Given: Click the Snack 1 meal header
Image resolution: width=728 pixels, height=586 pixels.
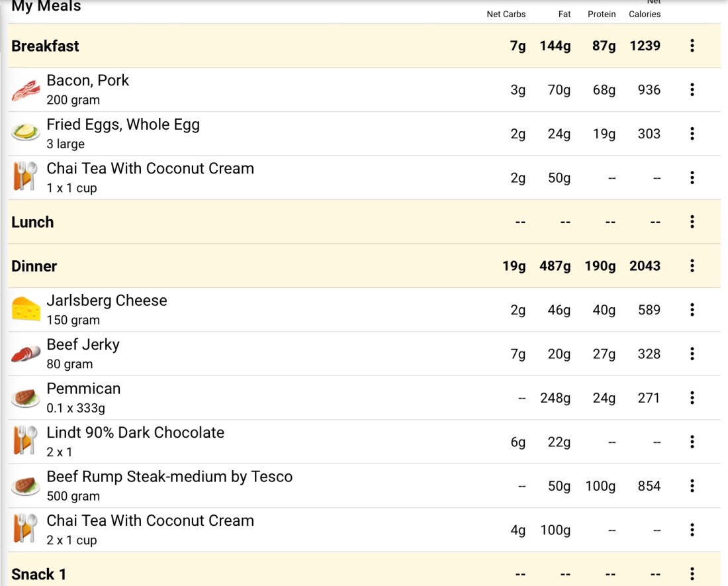Looking at the screenshot, I should [x=39, y=574].
